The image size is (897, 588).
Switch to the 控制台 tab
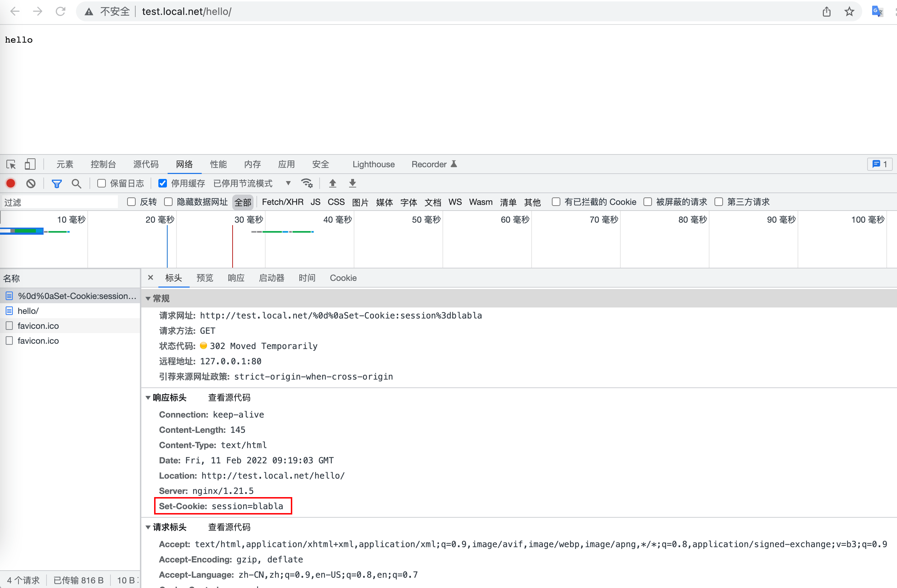[103, 164]
